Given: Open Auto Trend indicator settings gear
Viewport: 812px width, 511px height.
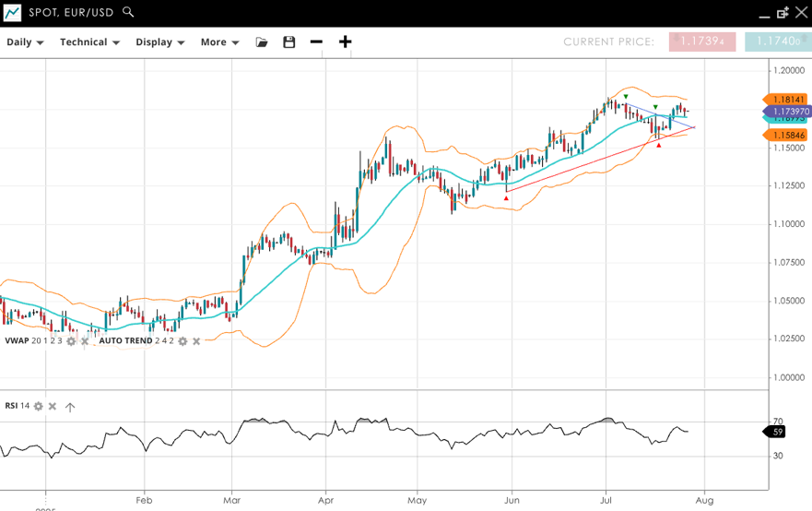Looking at the screenshot, I should coord(182,341).
